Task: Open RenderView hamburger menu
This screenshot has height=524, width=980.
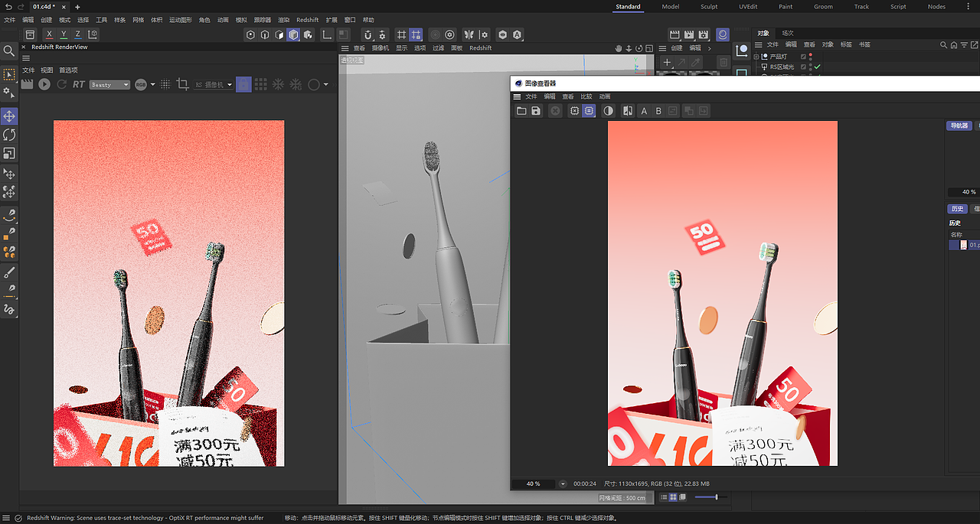Action: (x=26, y=58)
